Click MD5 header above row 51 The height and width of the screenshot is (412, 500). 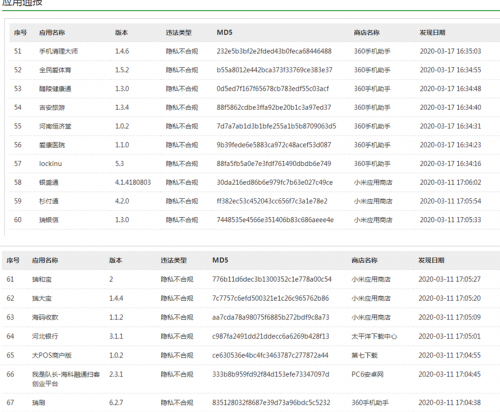[x=224, y=33]
